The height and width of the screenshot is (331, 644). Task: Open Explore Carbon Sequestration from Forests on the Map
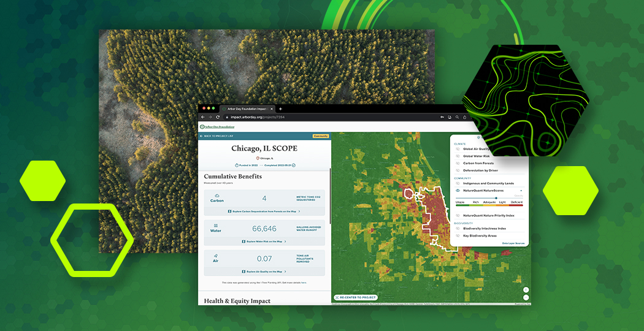264,211
